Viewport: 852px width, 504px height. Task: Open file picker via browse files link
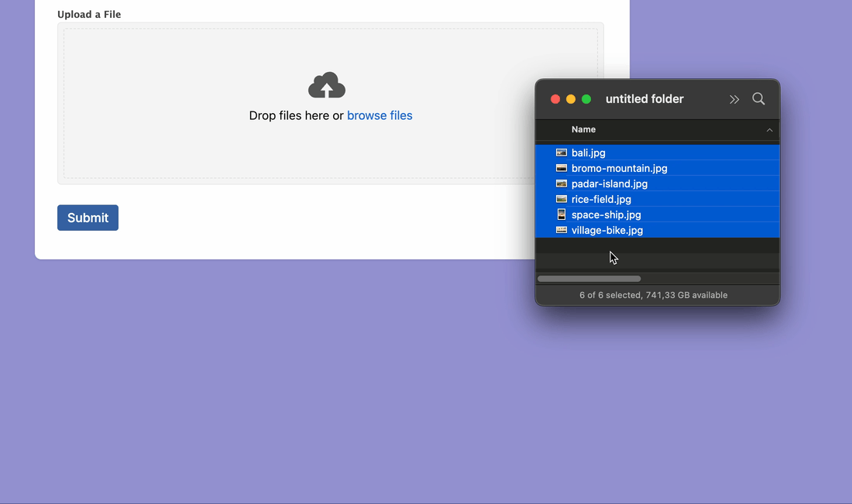click(380, 115)
